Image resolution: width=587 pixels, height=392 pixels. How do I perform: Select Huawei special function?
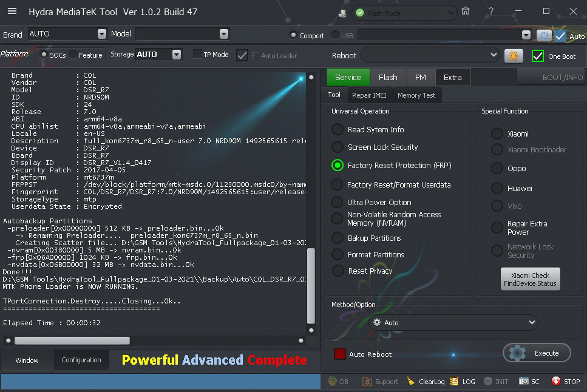tap(497, 188)
